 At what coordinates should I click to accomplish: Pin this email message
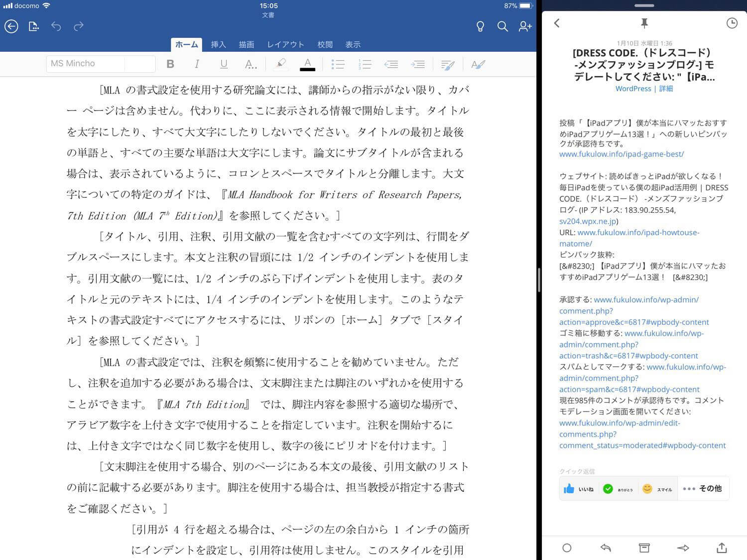[644, 23]
